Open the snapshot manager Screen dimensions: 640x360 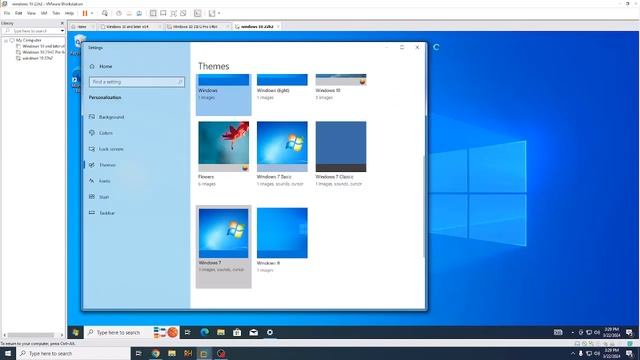pos(139,13)
